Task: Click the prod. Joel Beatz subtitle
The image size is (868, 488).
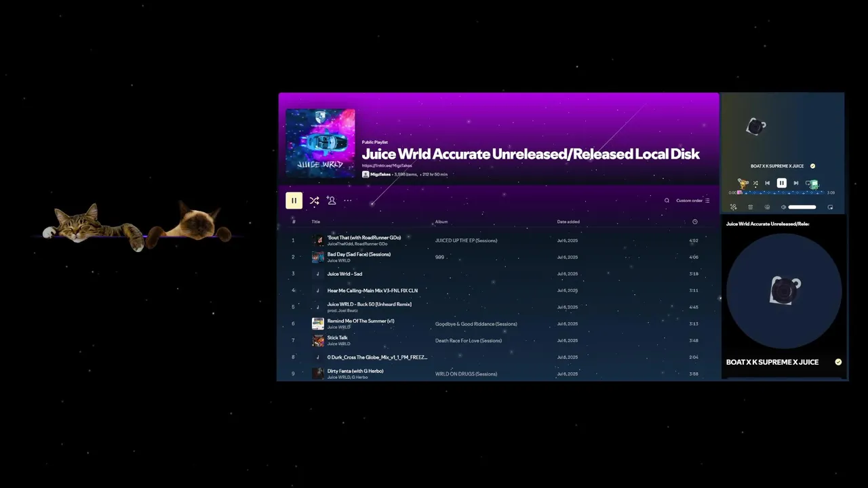Action: pos(342,310)
